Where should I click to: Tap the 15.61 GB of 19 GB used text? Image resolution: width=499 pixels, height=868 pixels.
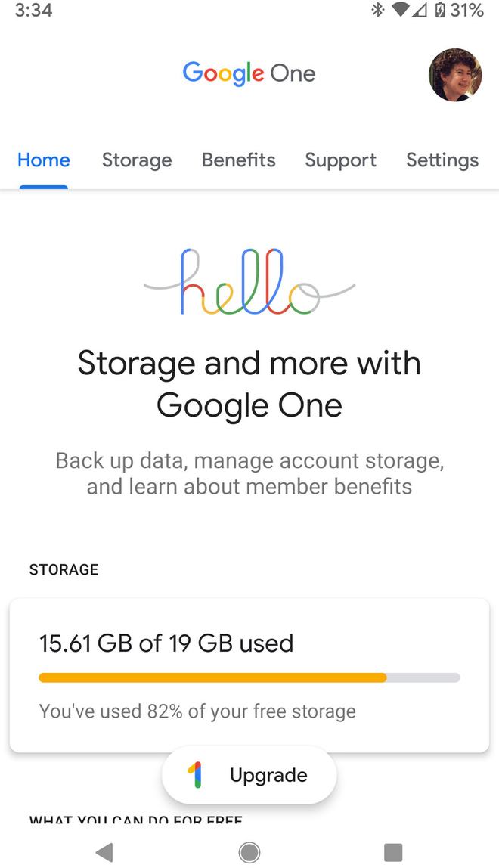coord(166,643)
